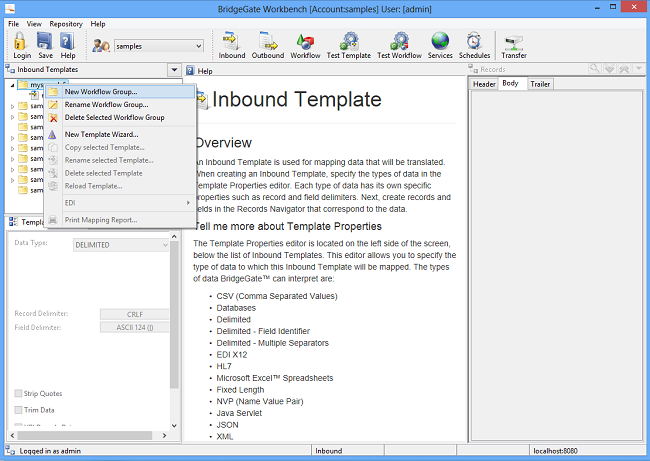Screen dimensions: 650x461
Task: Click the Help tab question-mark icon
Action: [x=190, y=71]
